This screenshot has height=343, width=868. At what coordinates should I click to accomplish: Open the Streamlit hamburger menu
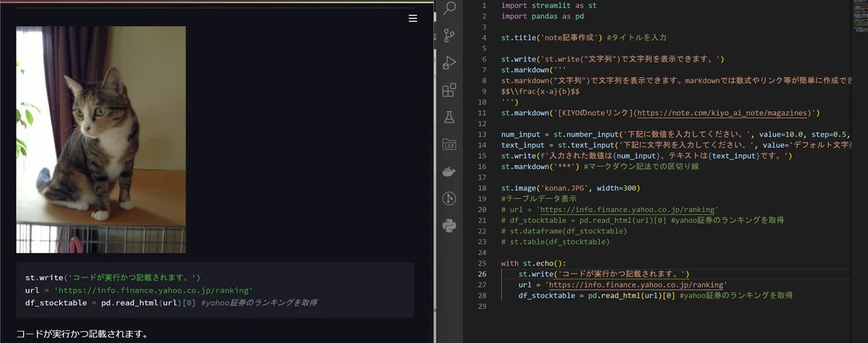pos(413,18)
